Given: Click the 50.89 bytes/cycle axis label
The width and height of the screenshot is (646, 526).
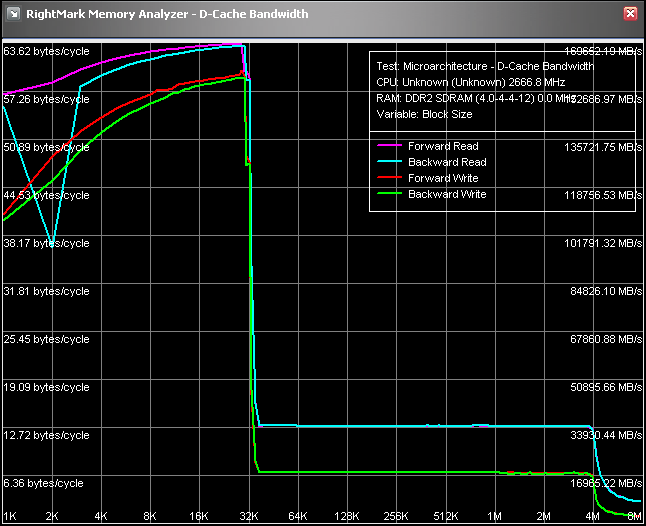Looking at the screenshot, I should click(x=47, y=147).
